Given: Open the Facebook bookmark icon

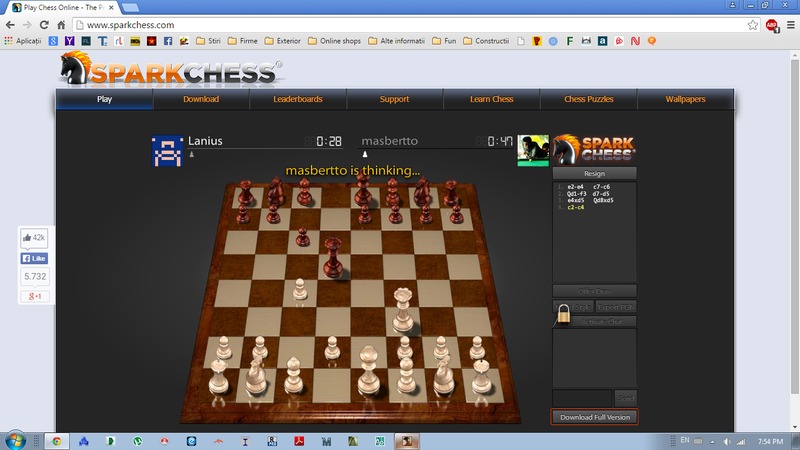Looking at the screenshot, I should pyautogui.click(x=168, y=41).
